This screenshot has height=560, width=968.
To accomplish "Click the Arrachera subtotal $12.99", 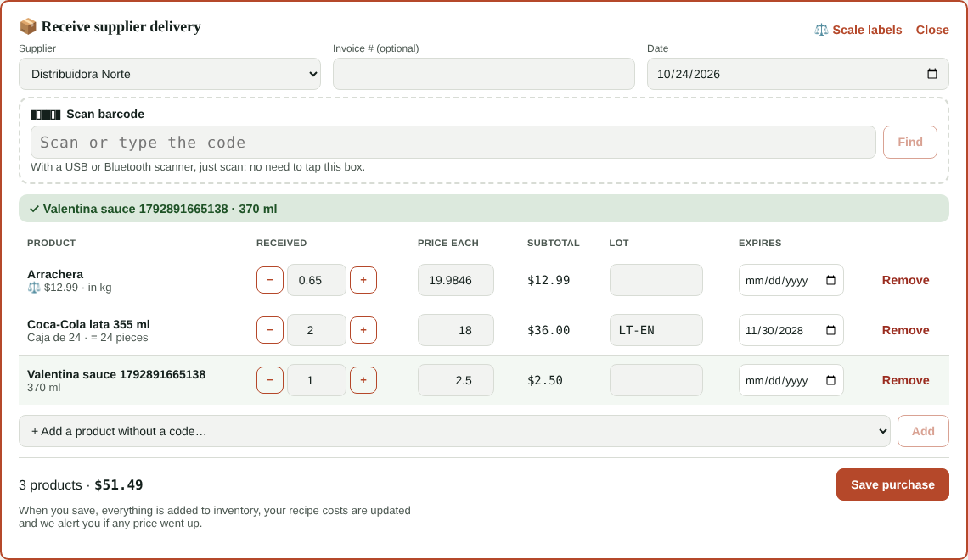I will click(549, 280).
